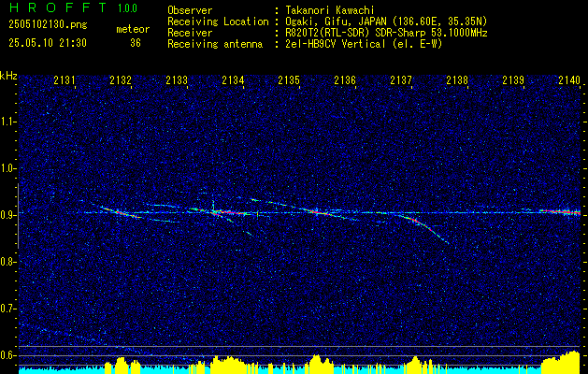The image size is (588, 374).
Task: Click the gray vertical bar beside 0.9 kHz
Action: pyautogui.click(x=18, y=216)
